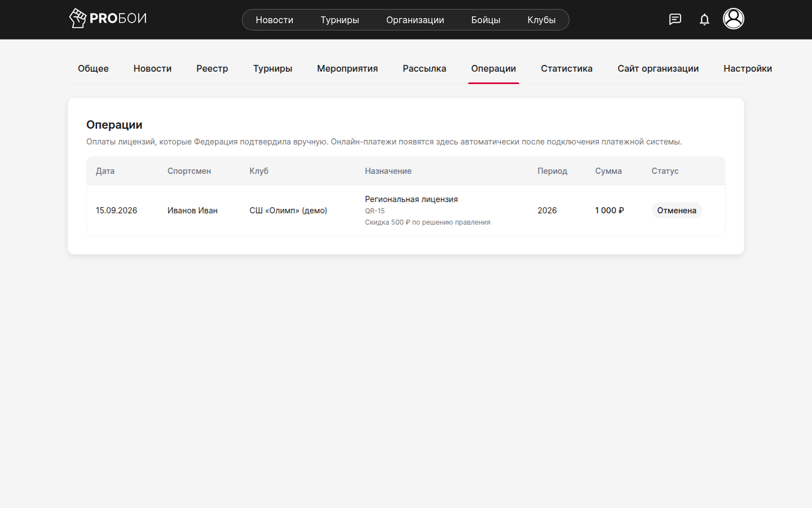This screenshot has height=508, width=812.
Task: Open the Сайт организации tab
Action: click(658, 68)
